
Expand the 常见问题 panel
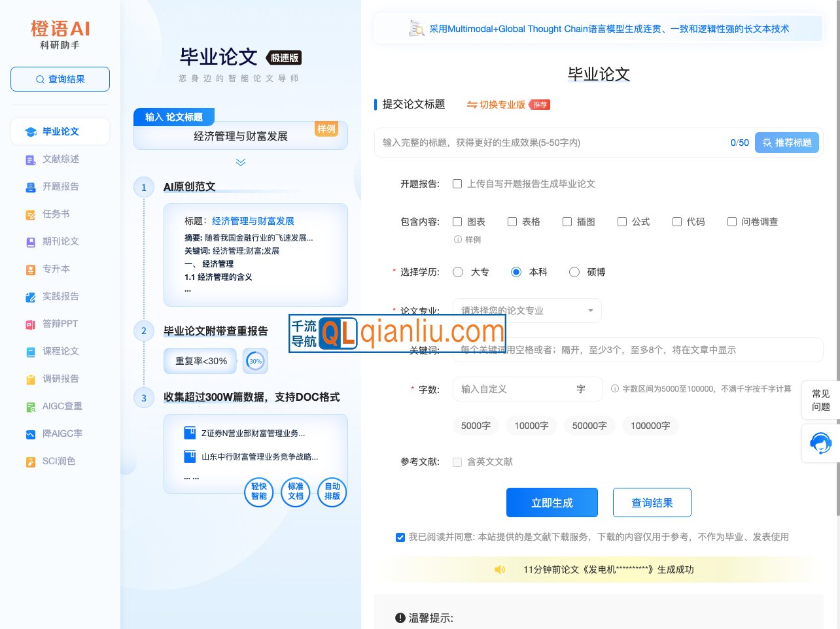tap(820, 400)
